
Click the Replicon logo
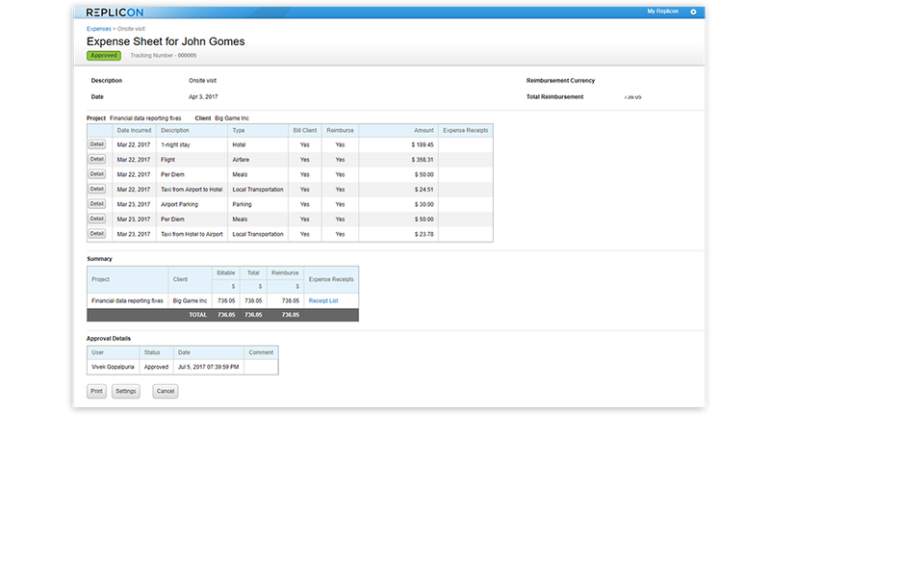[x=115, y=13]
